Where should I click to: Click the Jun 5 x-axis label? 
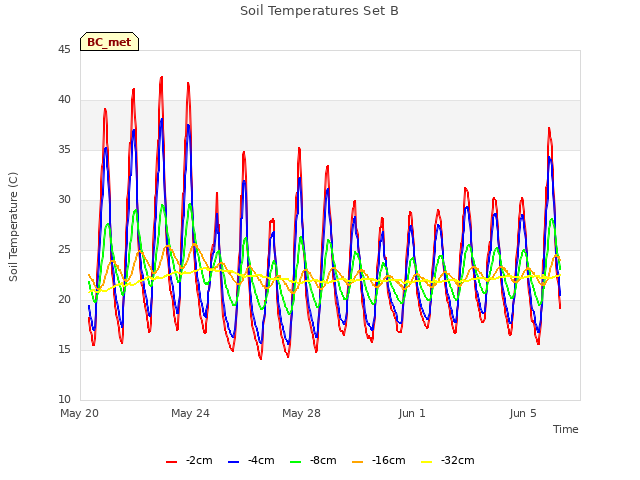click(x=523, y=413)
